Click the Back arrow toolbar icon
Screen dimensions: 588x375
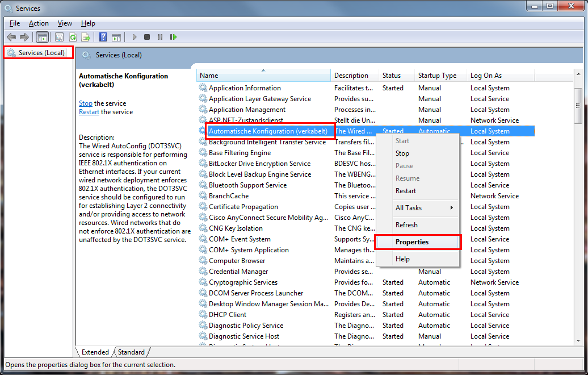[x=11, y=37]
